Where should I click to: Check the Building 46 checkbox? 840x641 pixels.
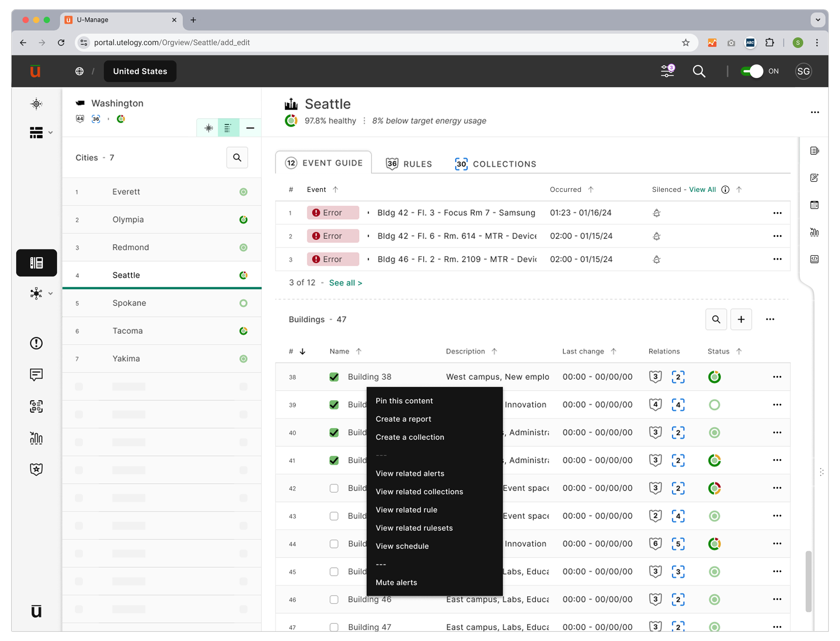[x=334, y=600]
